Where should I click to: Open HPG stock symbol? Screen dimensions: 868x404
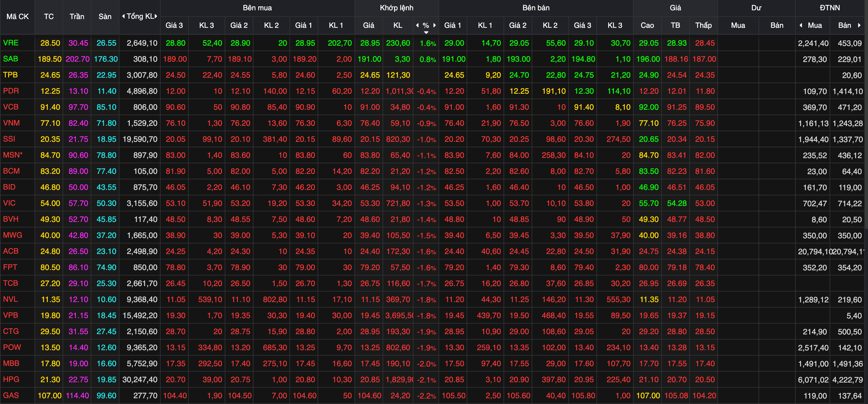[x=11, y=379]
